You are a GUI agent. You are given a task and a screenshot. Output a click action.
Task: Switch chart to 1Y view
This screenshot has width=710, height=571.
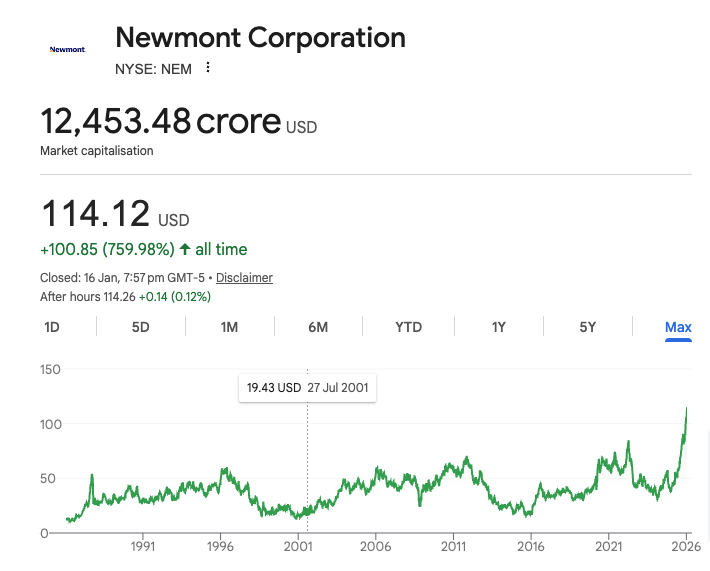[x=498, y=327]
